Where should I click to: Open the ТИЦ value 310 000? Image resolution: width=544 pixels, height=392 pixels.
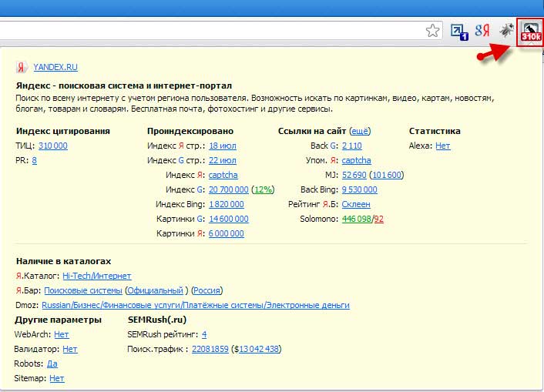point(53,146)
